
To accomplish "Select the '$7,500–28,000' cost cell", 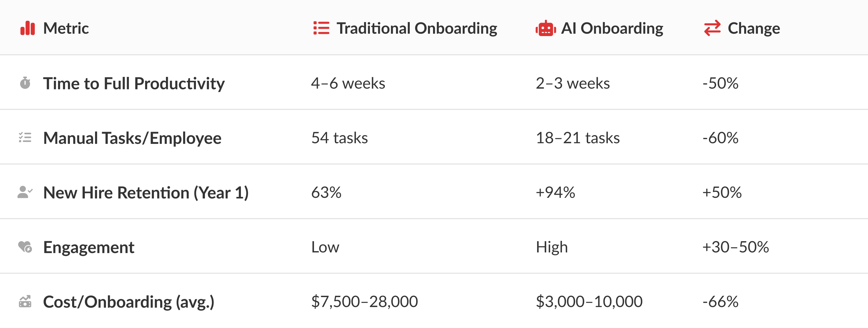I will coord(364,302).
